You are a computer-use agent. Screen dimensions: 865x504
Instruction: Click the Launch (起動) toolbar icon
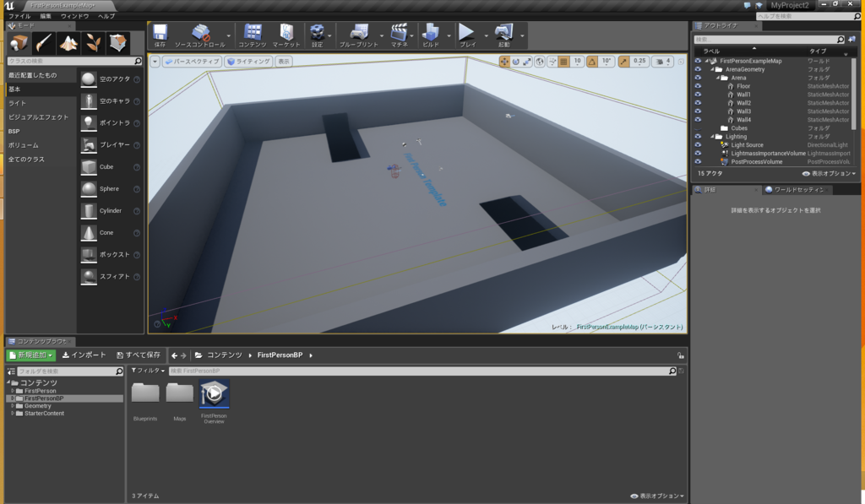(x=503, y=32)
